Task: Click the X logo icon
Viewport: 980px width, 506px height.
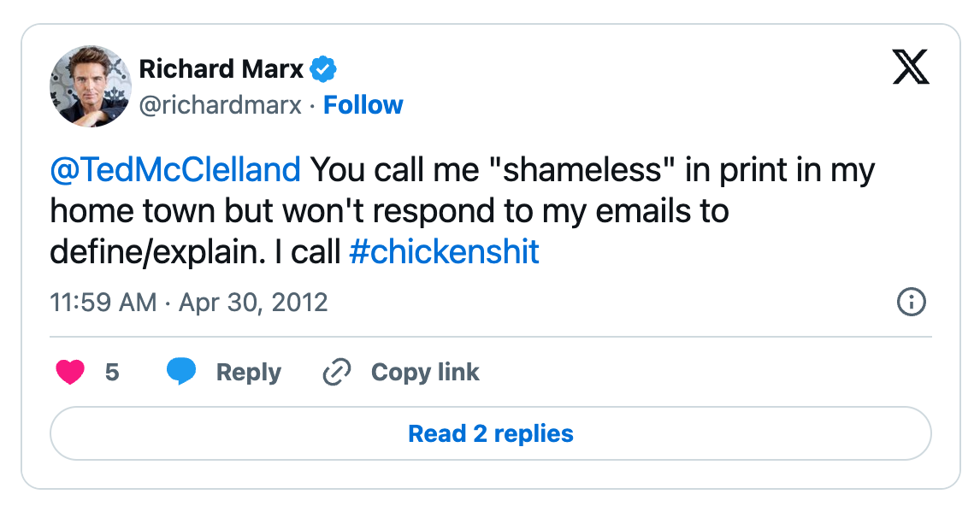Action: tap(910, 68)
